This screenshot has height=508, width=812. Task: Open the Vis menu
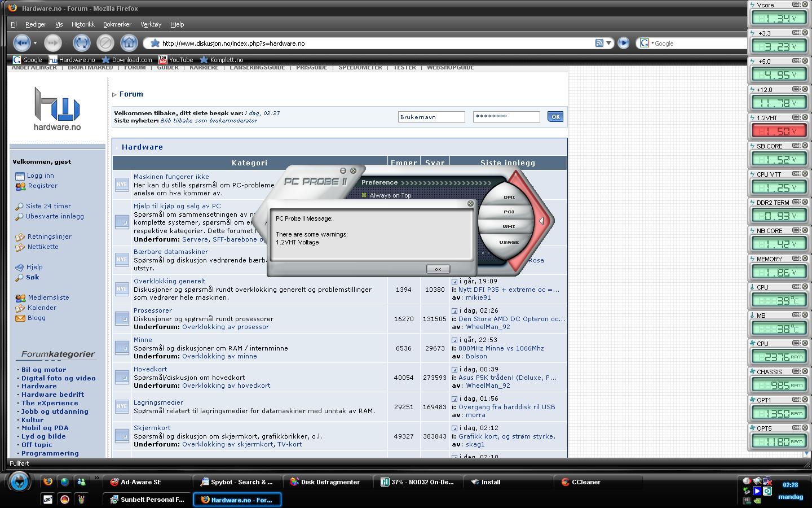(x=59, y=24)
